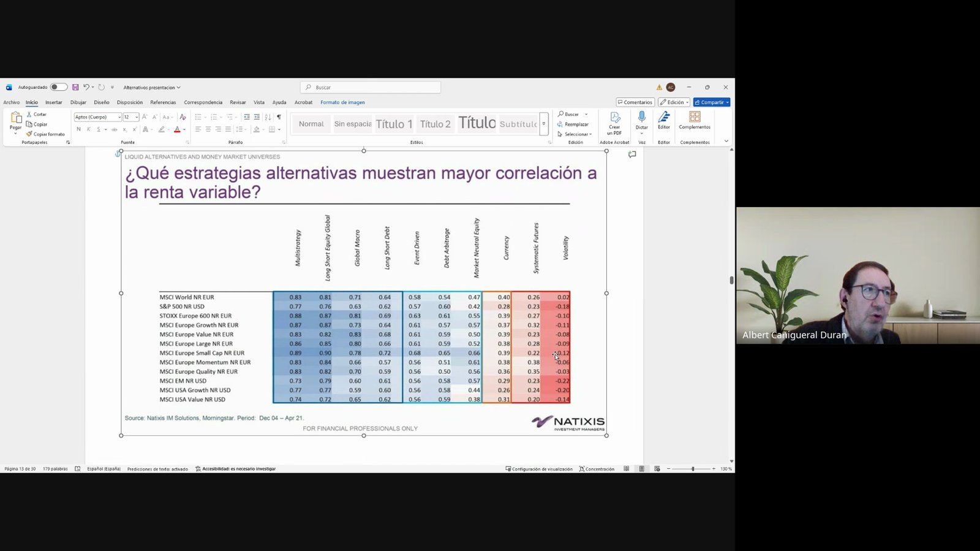The width and height of the screenshot is (980, 551).
Task: Open the Edición mode dropdown
Action: point(674,102)
